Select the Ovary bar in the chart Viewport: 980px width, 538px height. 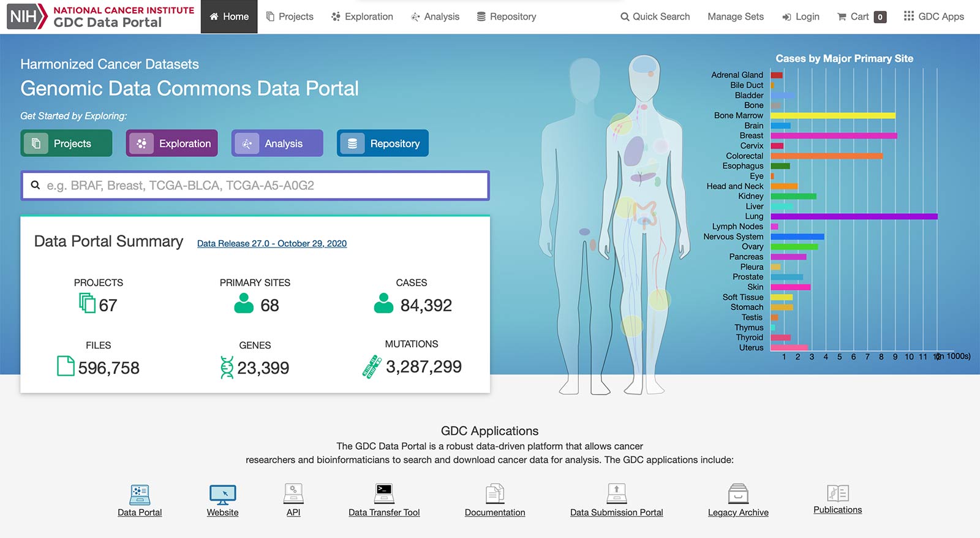pos(794,246)
